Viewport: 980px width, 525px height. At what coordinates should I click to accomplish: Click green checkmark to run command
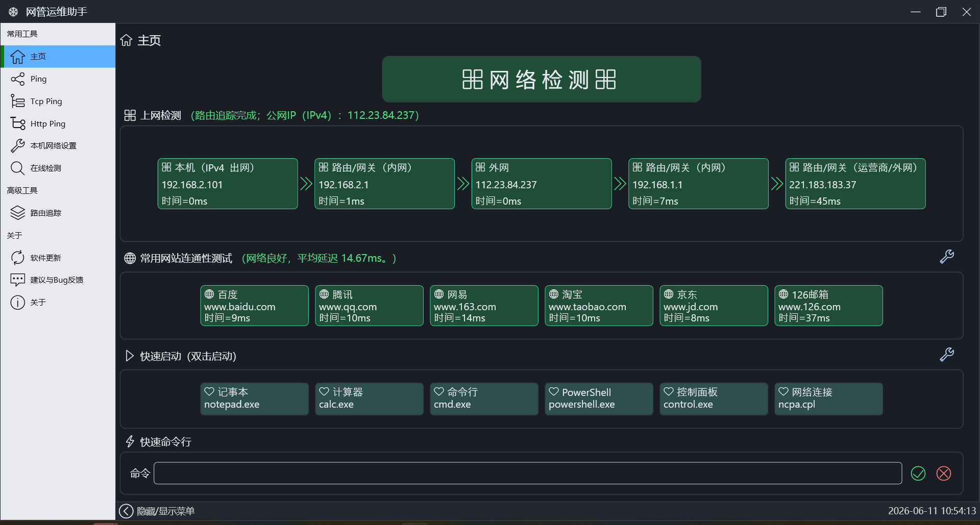[918, 473]
